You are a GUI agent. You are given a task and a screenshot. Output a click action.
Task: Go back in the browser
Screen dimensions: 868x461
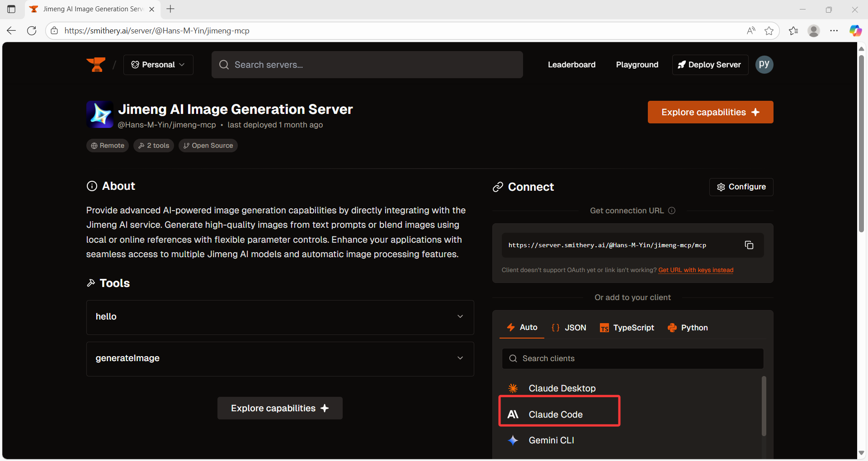(11, 31)
